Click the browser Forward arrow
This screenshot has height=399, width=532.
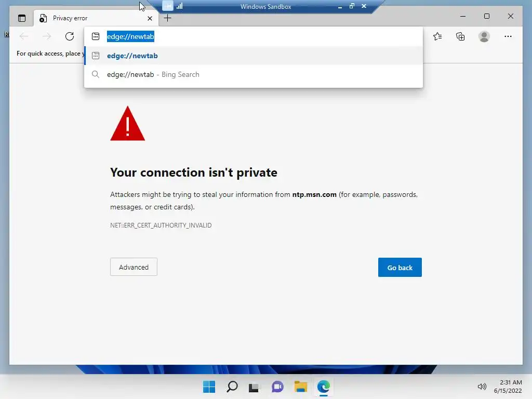click(x=47, y=36)
